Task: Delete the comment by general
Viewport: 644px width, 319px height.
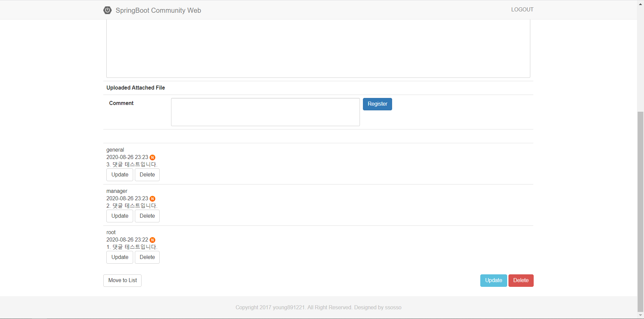Action: point(147,175)
